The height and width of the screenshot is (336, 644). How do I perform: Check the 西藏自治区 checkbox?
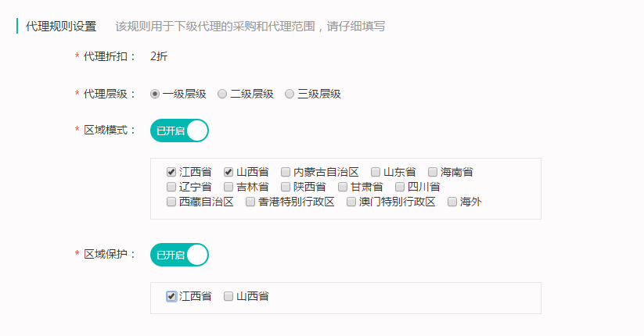(x=171, y=202)
